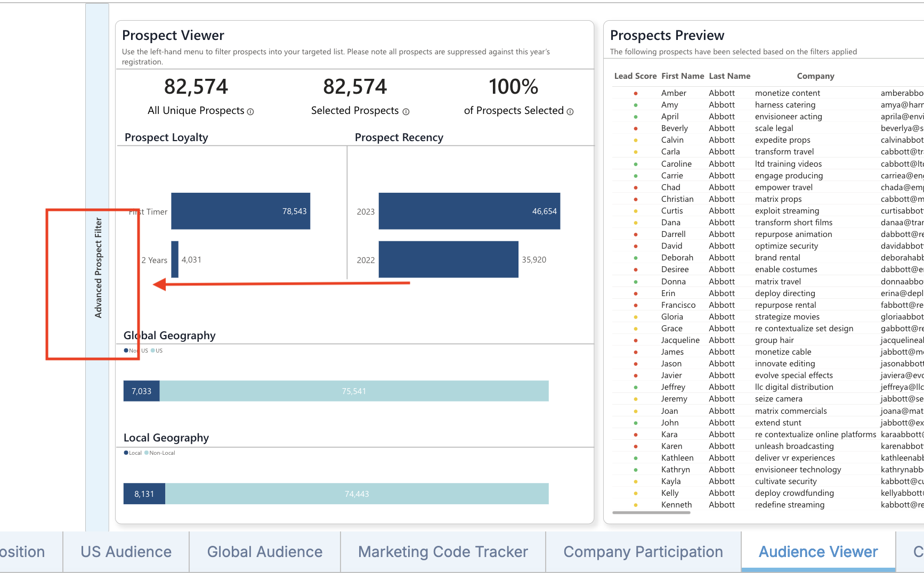This screenshot has width=924, height=573.
Task: Click green lead score dot for Amy Abbott
Action: [635, 105]
